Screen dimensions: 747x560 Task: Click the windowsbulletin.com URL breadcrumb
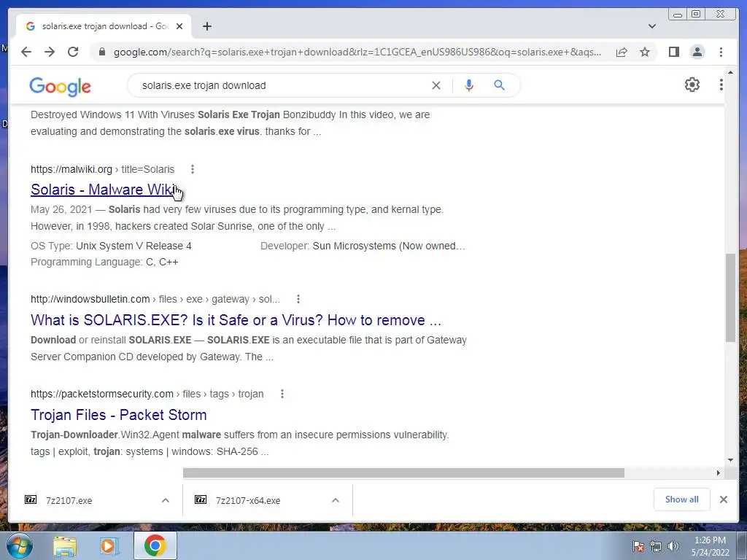(x=155, y=299)
